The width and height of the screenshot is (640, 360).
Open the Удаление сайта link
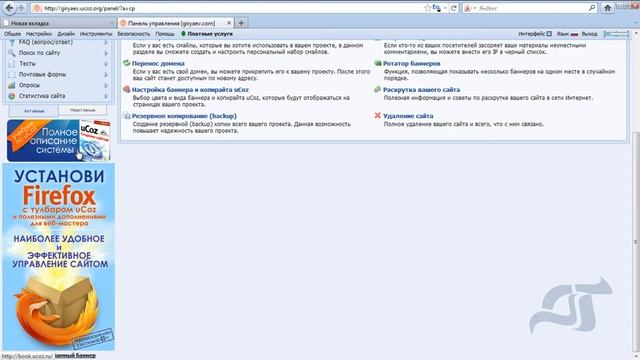click(x=408, y=116)
